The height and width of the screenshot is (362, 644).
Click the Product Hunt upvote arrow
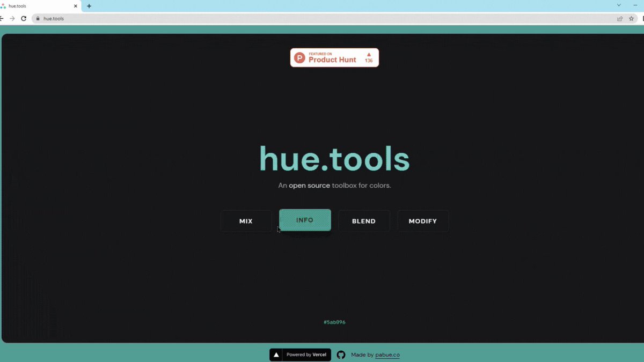click(369, 54)
